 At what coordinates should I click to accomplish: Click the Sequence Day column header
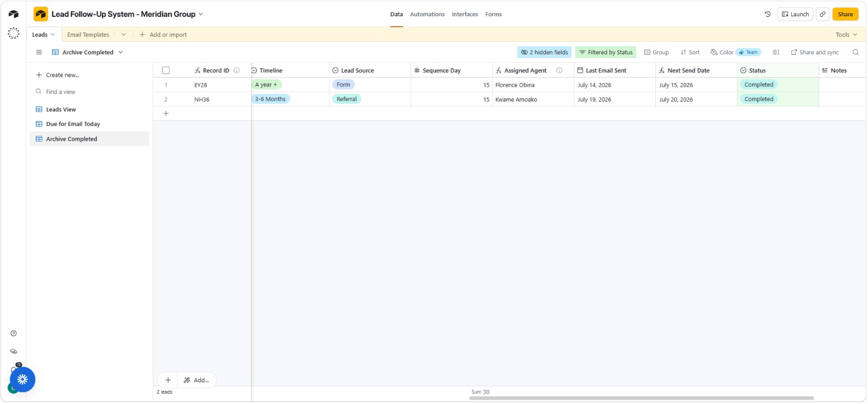[x=451, y=71]
